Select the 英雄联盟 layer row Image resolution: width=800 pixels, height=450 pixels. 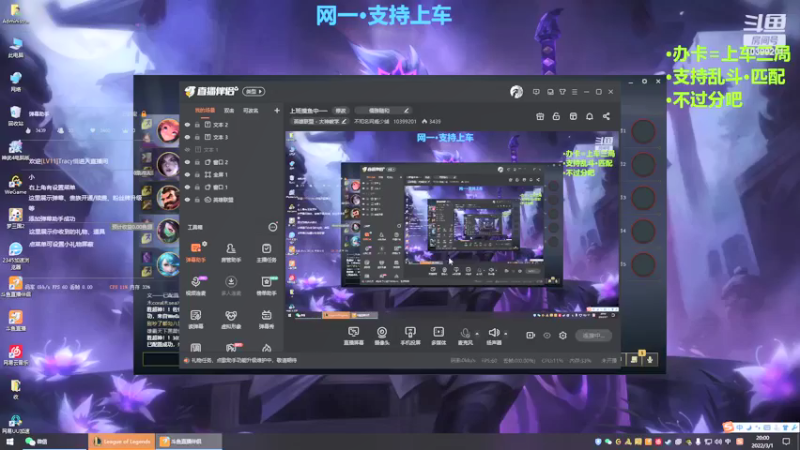232,199
